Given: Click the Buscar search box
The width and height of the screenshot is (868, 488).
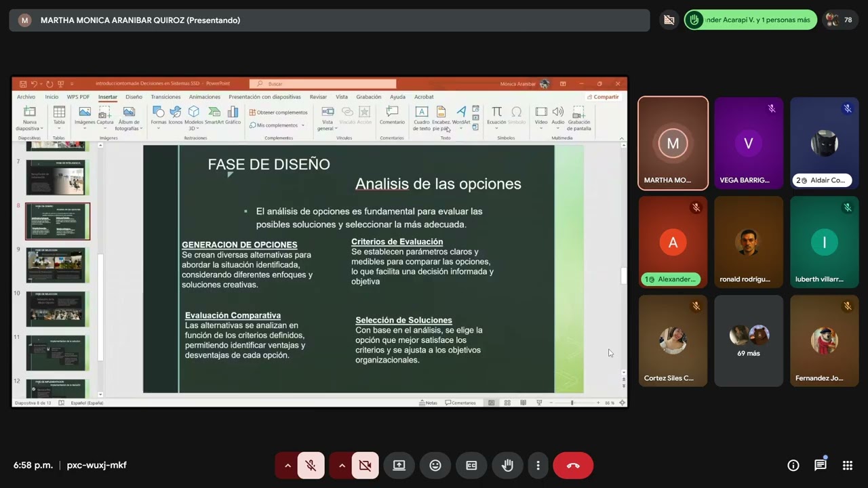Looking at the screenshot, I should tap(323, 84).
